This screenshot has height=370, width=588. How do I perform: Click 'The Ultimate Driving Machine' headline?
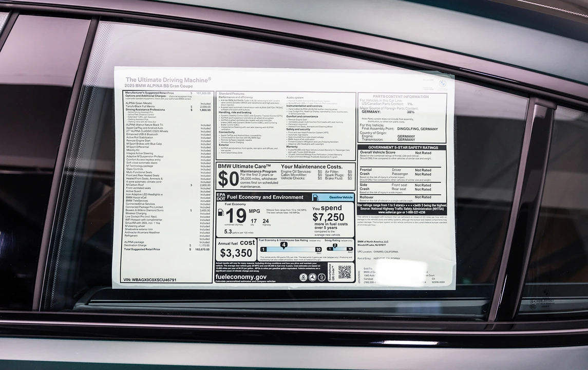168,80
